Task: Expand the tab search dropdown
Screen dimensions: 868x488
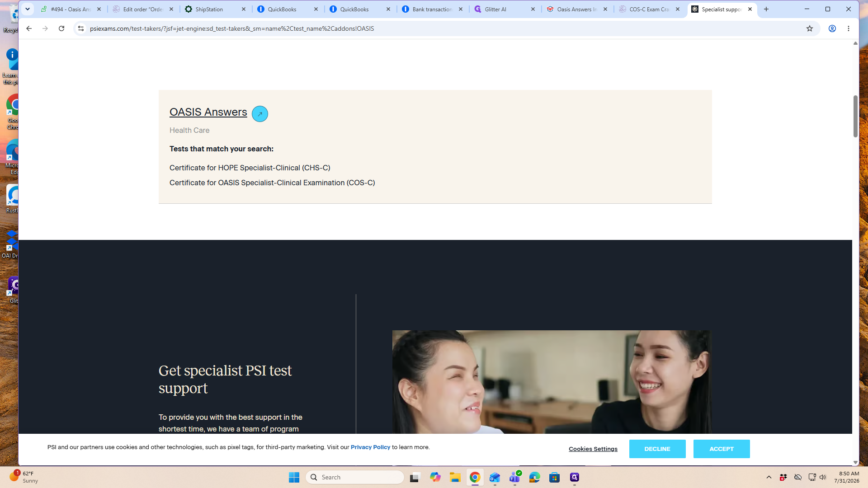Action: click(x=28, y=9)
